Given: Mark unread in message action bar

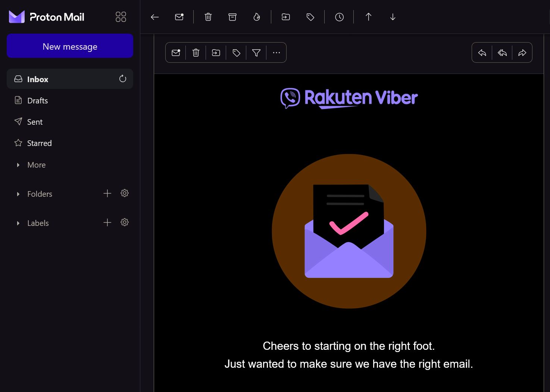Looking at the screenshot, I should coord(176,53).
